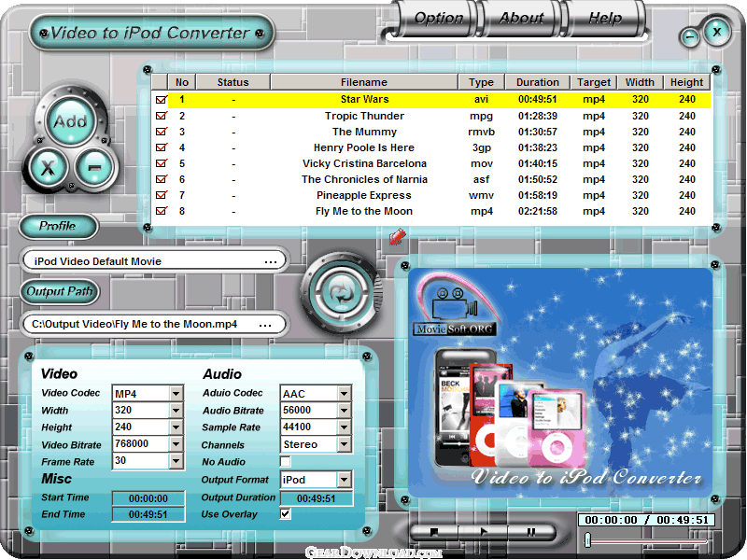Select Fly Me to the Moon row
The height and width of the screenshot is (560, 747).
[431, 211]
